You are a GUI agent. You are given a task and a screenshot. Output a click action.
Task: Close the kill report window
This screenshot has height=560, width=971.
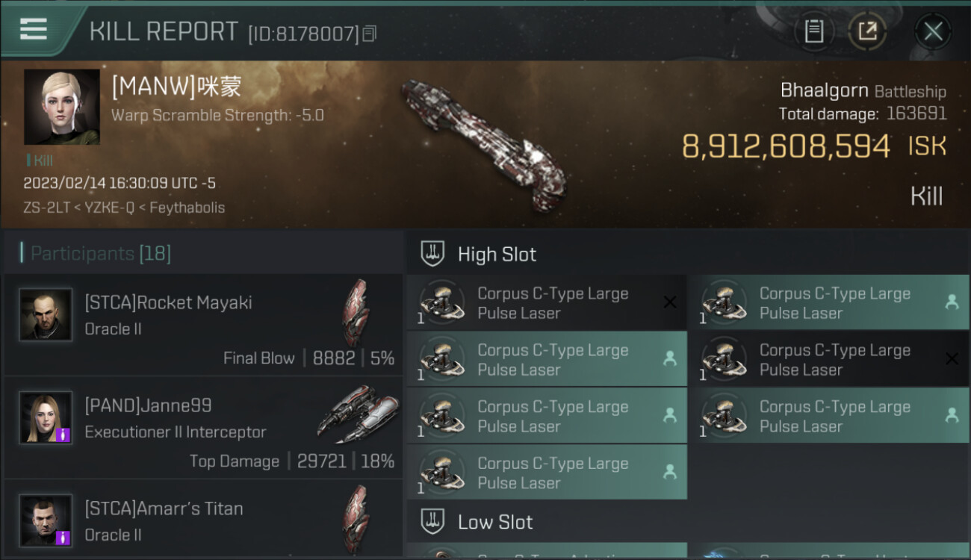pos(933,31)
